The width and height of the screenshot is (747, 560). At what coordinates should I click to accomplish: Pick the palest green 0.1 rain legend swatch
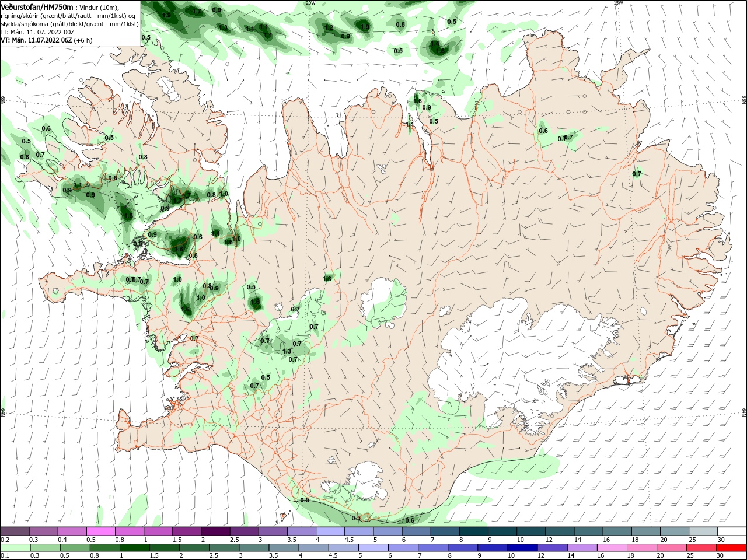[15, 548]
